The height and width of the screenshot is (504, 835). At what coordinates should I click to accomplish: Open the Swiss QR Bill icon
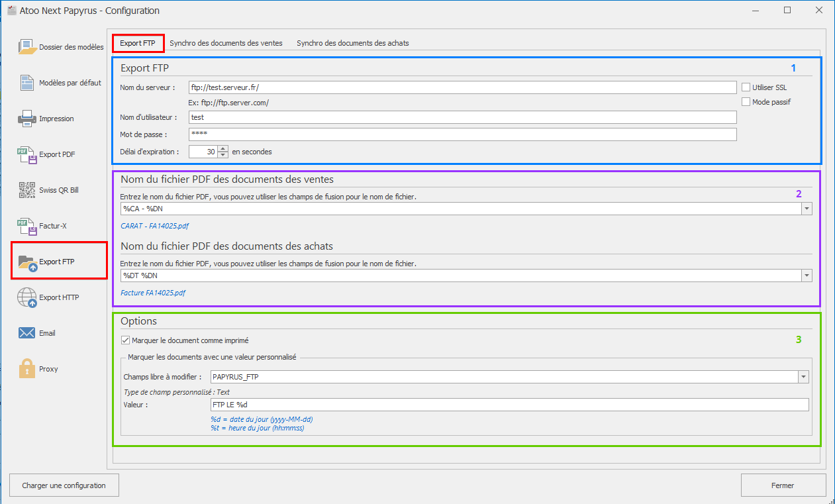click(26, 190)
